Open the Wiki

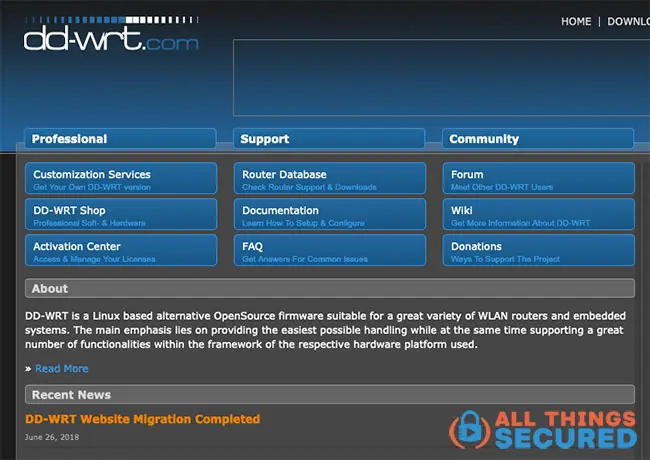coord(538,214)
